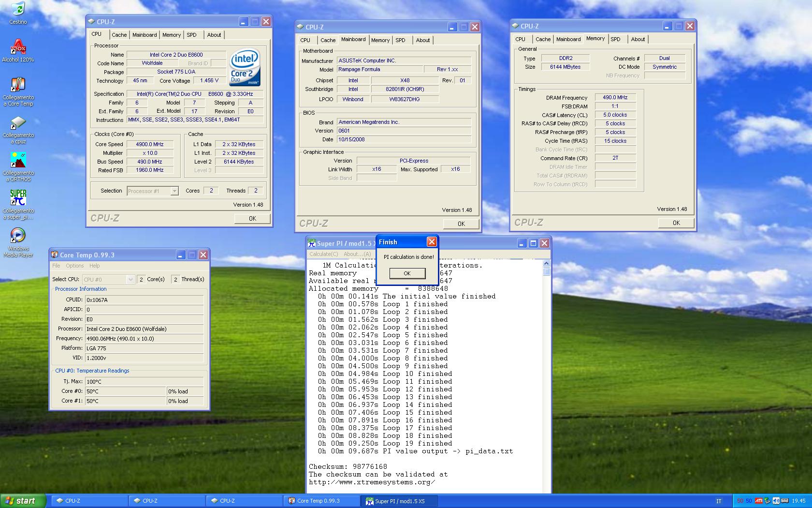Click OK in the Mainboard CPU-Z window

(x=461, y=224)
